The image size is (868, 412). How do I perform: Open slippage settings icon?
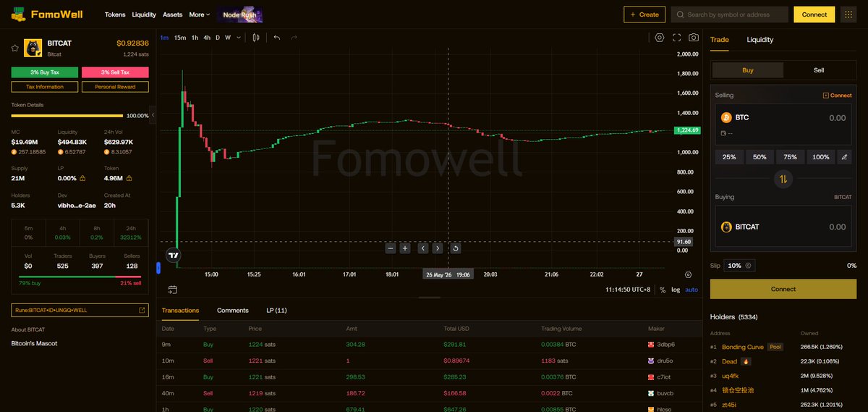tap(748, 266)
